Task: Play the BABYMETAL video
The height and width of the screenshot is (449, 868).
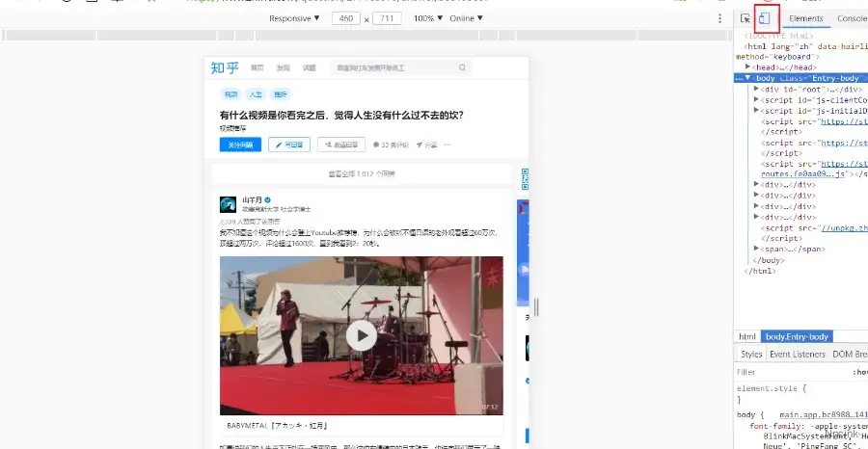Action: (x=362, y=335)
